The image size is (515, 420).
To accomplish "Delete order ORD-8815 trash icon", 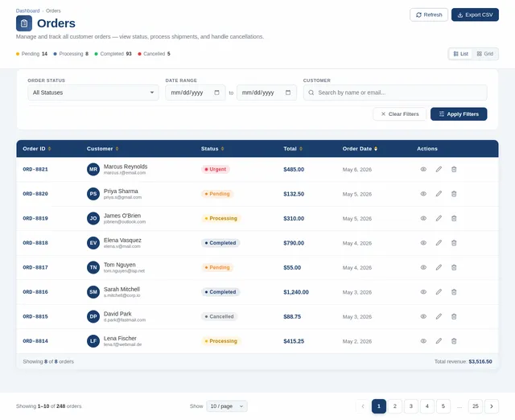I will (454, 316).
